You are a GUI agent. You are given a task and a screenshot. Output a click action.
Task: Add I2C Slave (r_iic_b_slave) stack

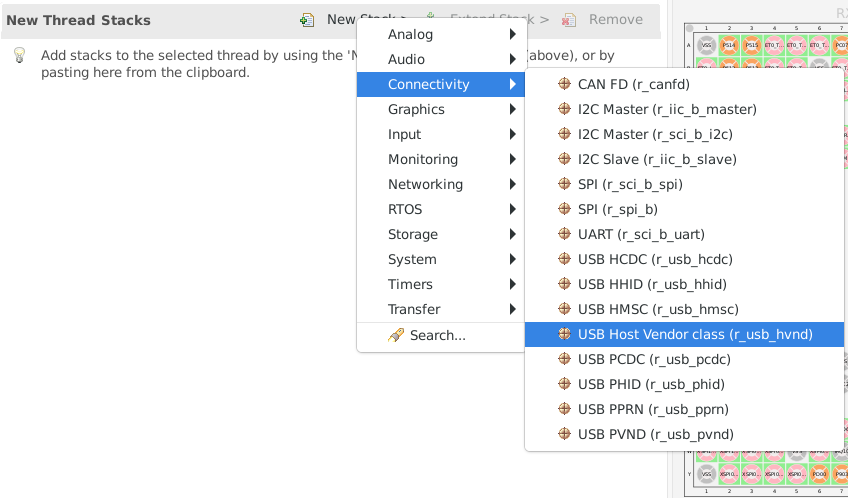click(684, 159)
